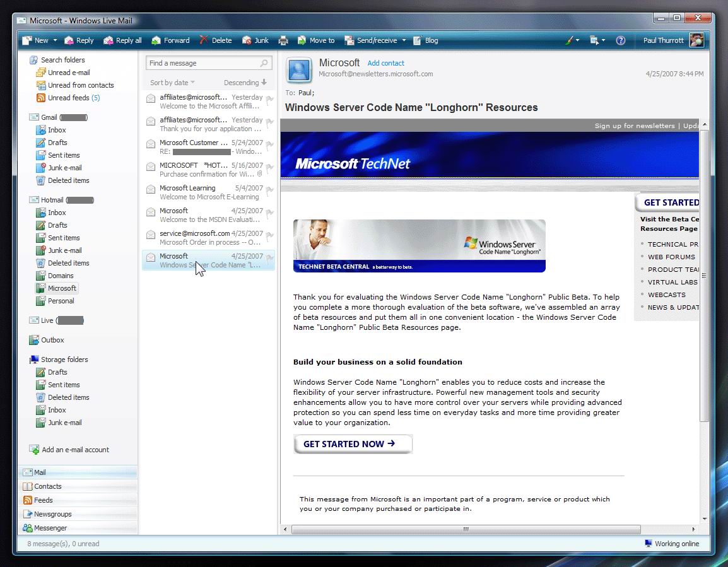The image size is (728, 567).
Task: Click Paul Thurrott profile picture
Action: 696,40
